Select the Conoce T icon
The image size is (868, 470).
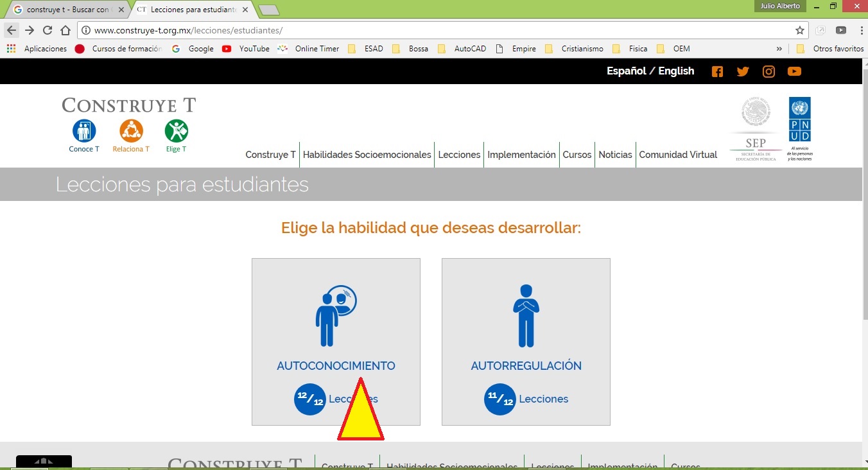[83, 131]
